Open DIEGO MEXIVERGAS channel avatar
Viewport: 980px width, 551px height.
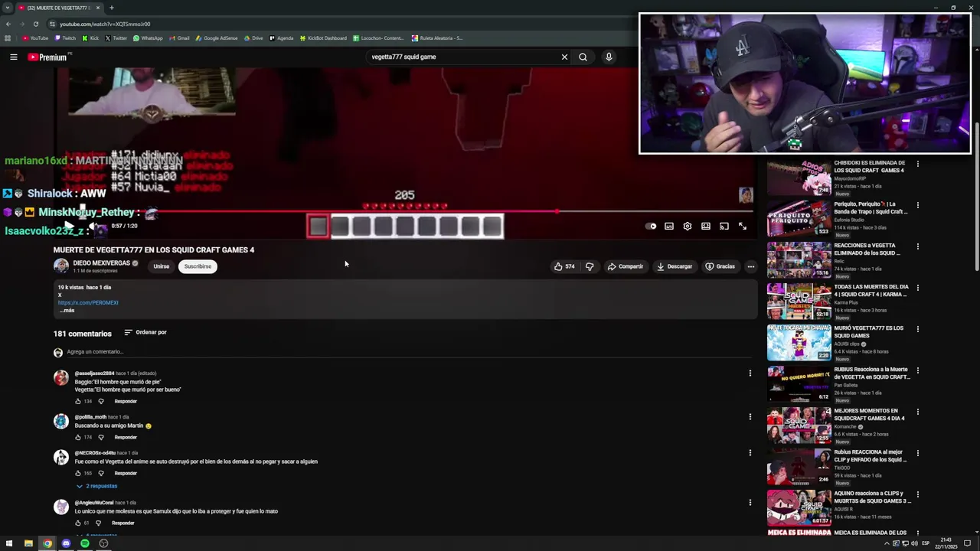pyautogui.click(x=61, y=266)
